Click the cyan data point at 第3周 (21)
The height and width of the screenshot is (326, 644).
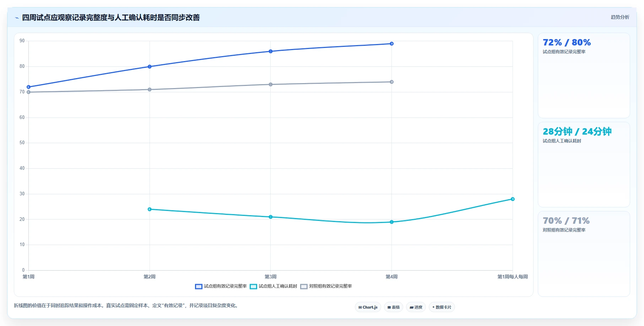pyautogui.click(x=271, y=217)
